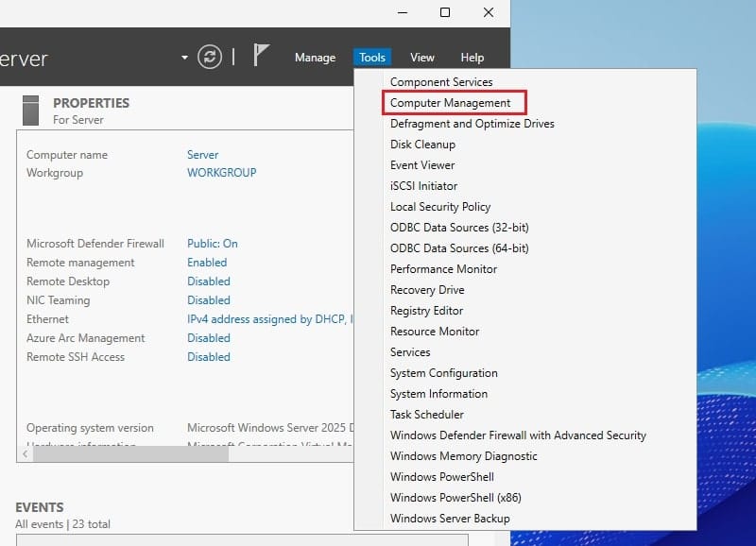Click the WORKGROUP link
This screenshot has width=756, height=546.
pyautogui.click(x=221, y=173)
